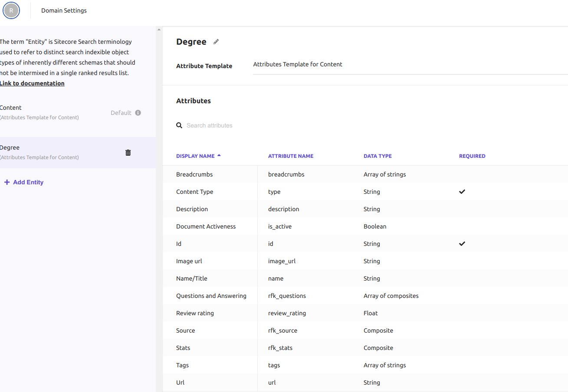This screenshot has height=392, width=568.
Task: Click the Add Entity button
Action: pos(24,182)
